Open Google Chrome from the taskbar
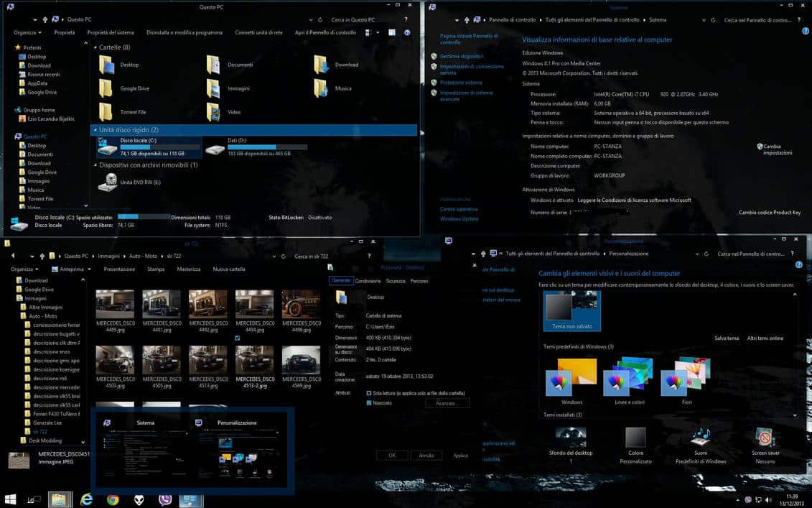The height and width of the screenshot is (508, 812). click(x=113, y=499)
